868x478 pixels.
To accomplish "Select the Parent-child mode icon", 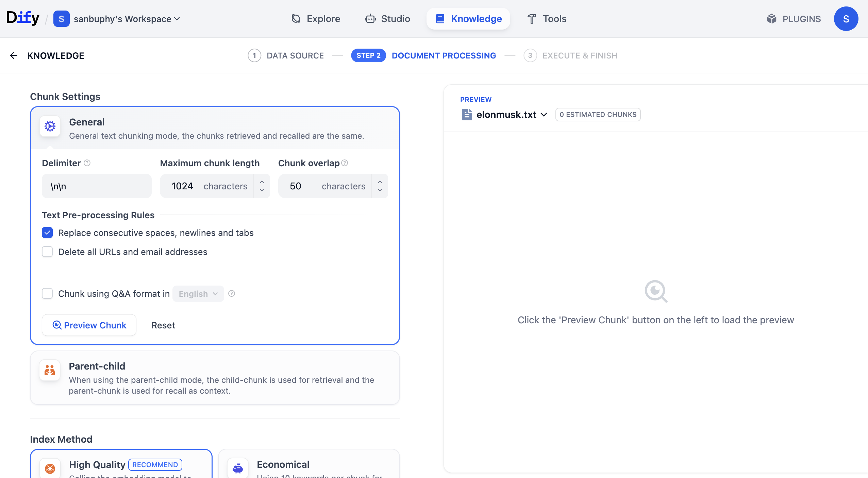I will click(x=50, y=370).
